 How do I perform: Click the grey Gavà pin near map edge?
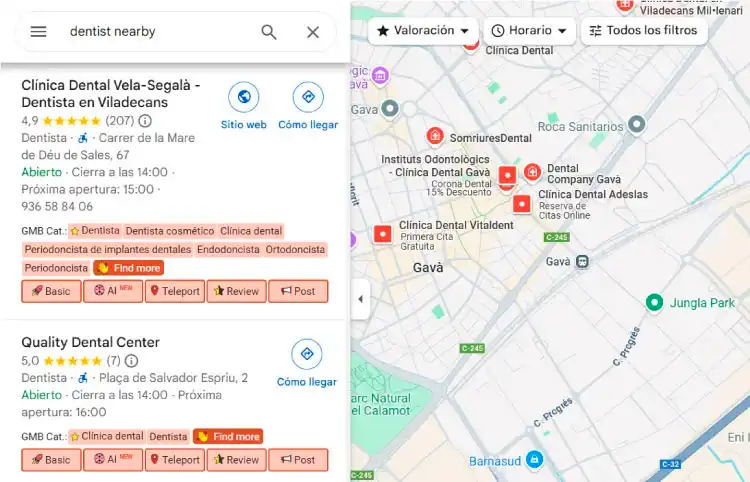point(390,109)
